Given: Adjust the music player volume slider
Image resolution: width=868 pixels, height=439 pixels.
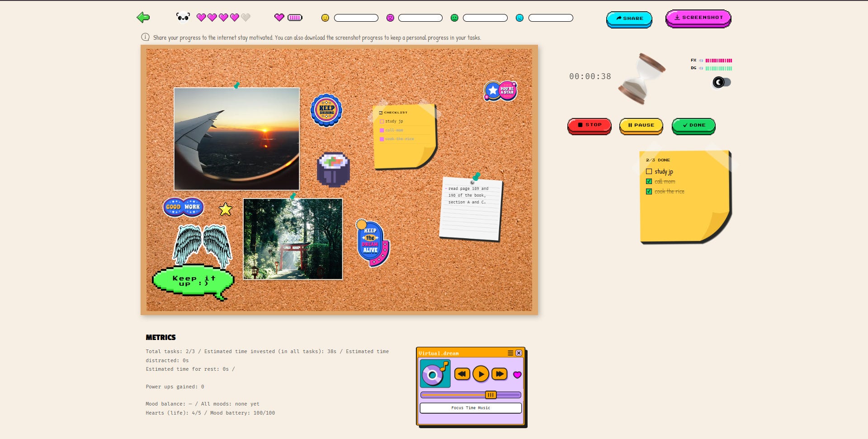Looking at the screenshot, I should (471, 395).
